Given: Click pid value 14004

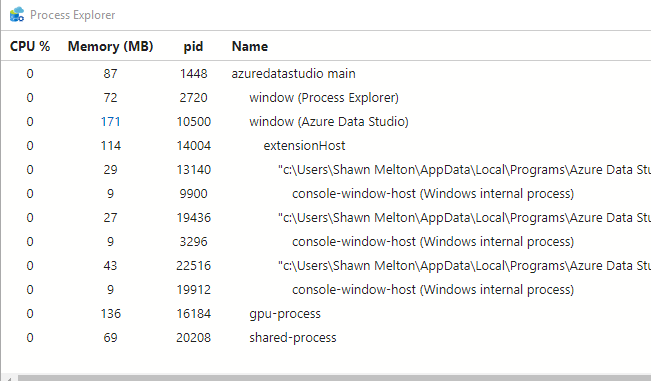Looking at the screenshot, I should point(193,146).
